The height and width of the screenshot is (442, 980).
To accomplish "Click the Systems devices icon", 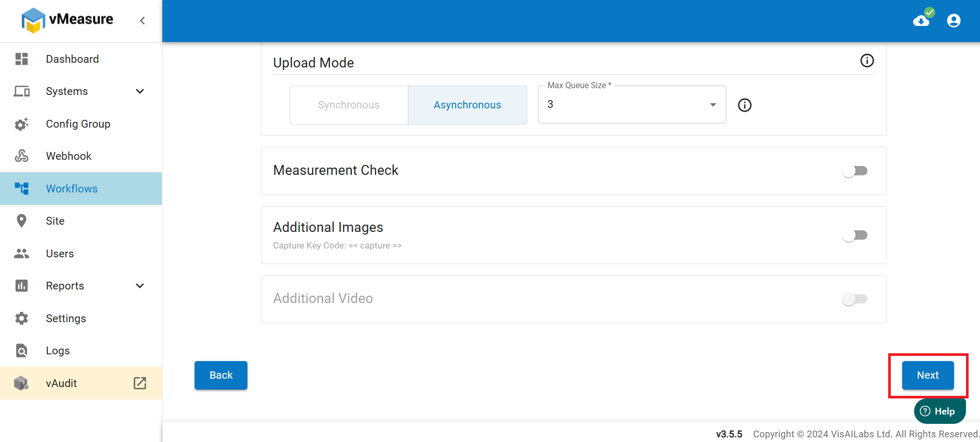I will 22,91.
